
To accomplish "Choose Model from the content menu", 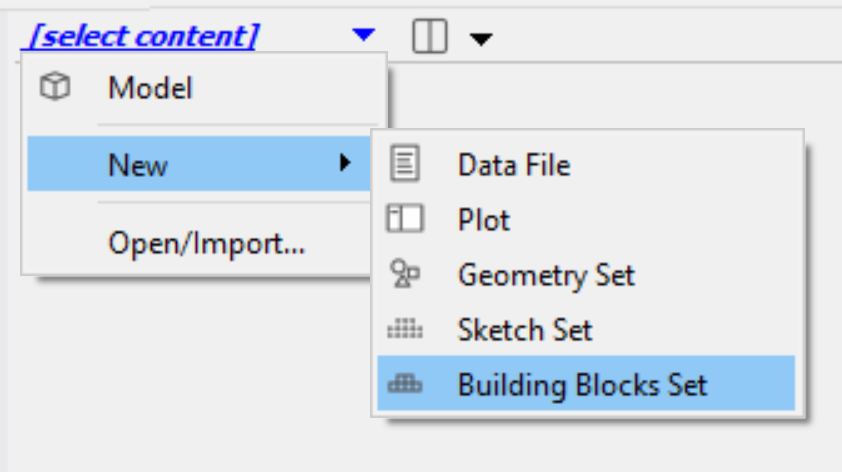I will [x=150, y=88].
